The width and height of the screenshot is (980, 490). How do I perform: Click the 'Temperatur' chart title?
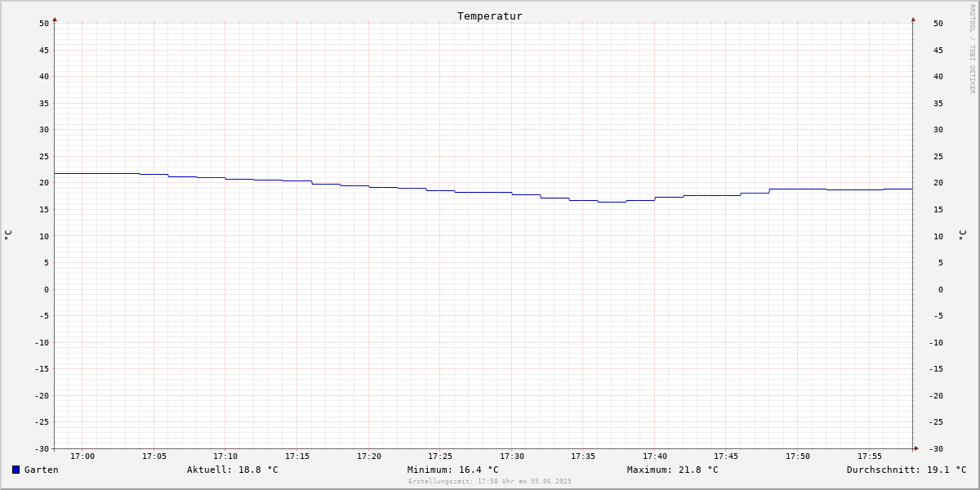[490, 16]
